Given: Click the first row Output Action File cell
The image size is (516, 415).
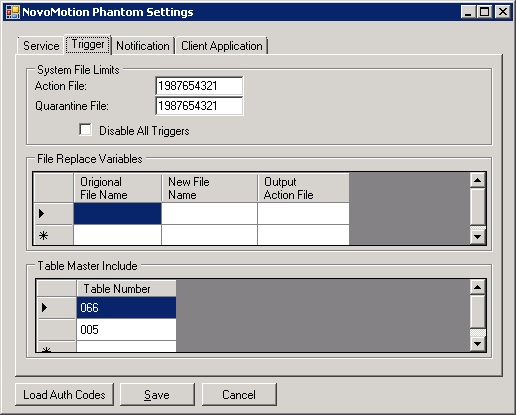Looking at the screenshot, I should tap(303, 213).
